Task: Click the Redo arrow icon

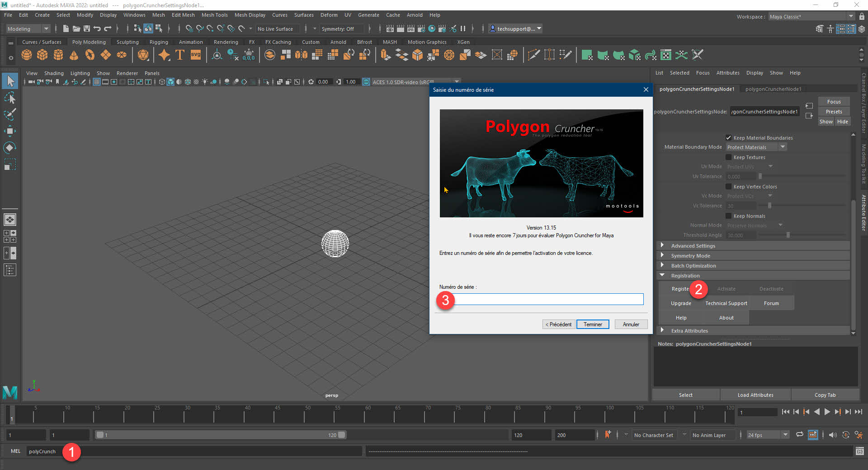Action: point(108,28)
